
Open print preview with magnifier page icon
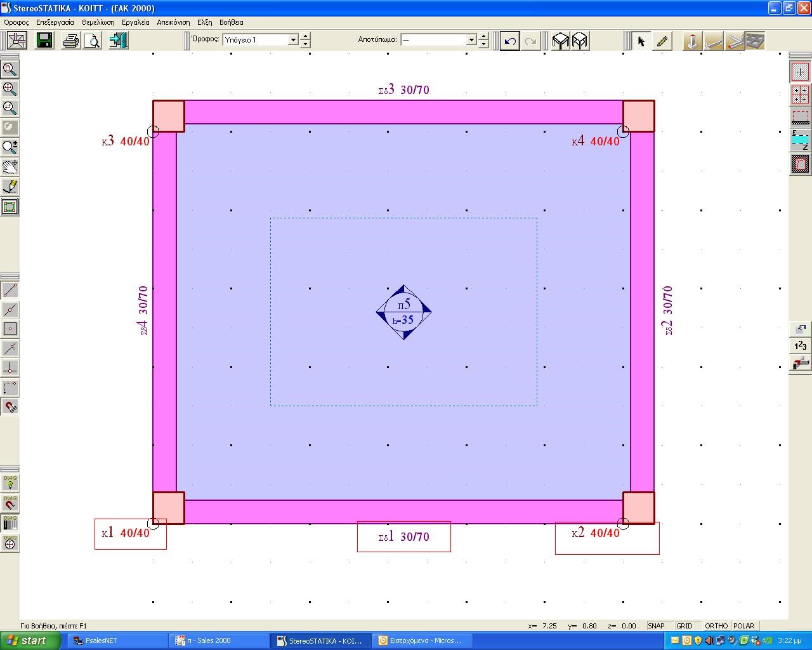coord(93,41)
